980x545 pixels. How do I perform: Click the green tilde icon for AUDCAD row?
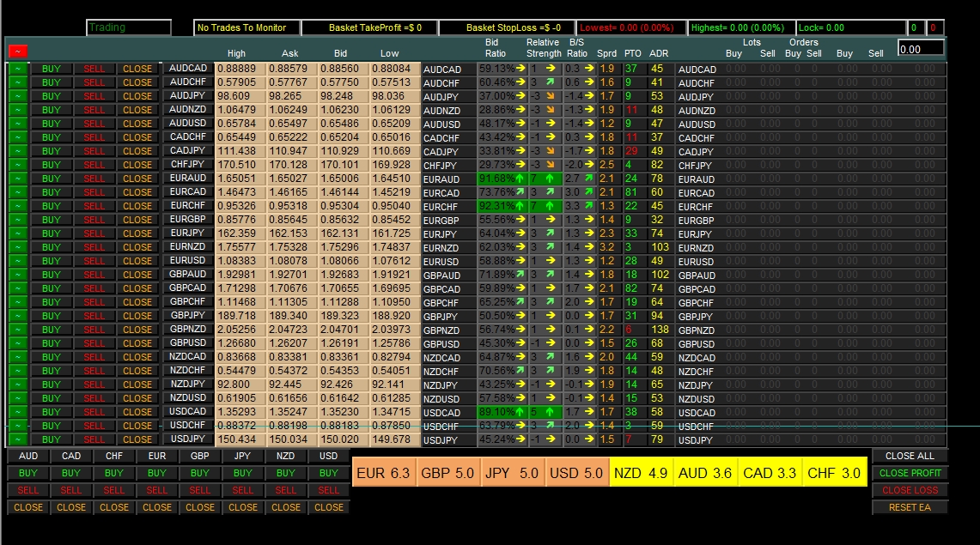pyautogui.click(x=18, y=69)
